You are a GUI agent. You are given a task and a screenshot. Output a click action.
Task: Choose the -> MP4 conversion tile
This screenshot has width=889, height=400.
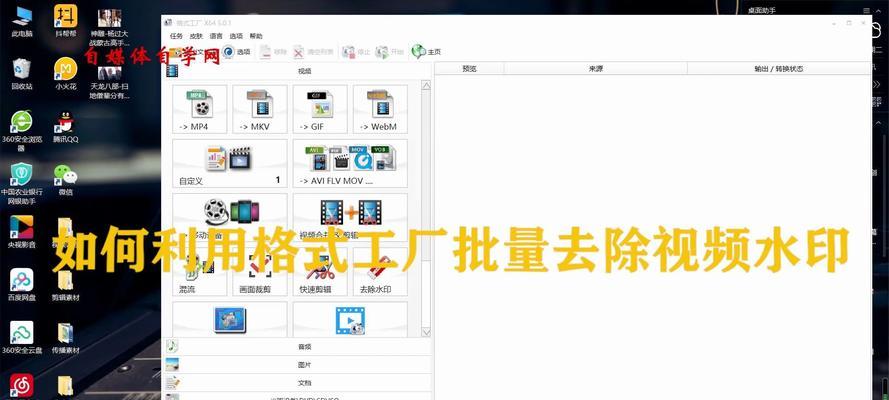coord(200,109)
